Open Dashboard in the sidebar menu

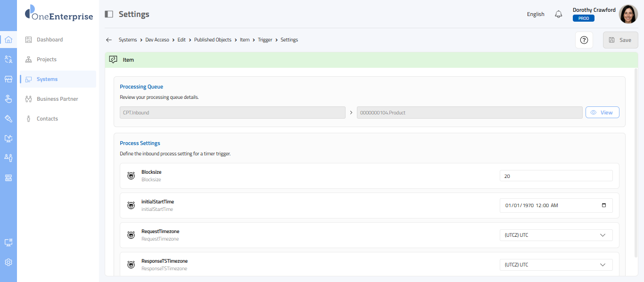pos(50,40)
